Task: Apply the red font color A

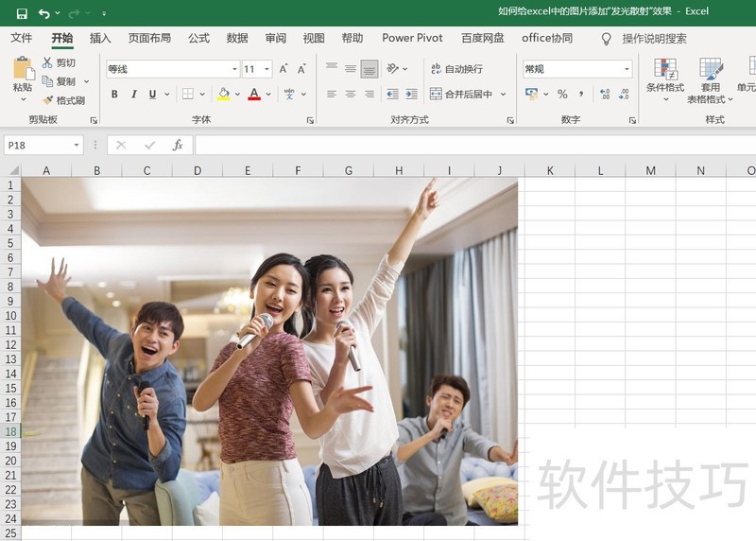Action: pyautogui.click(x=254, y=95)
